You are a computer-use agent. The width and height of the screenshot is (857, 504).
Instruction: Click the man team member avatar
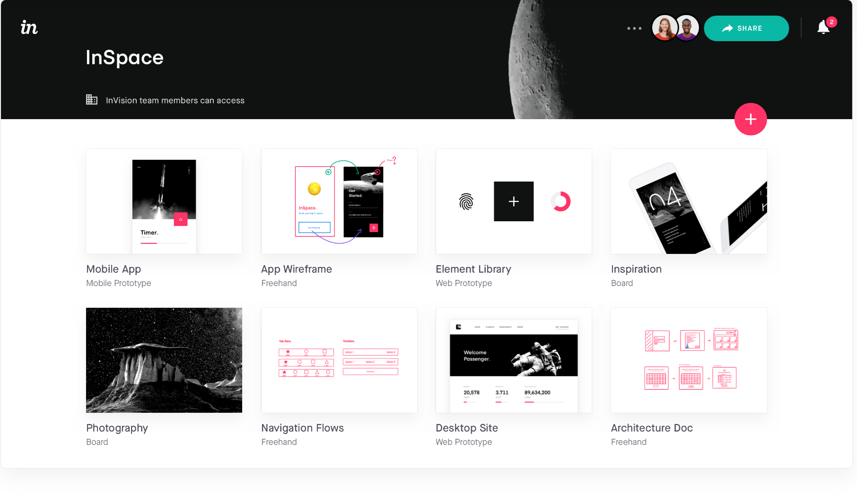point(687,28)
